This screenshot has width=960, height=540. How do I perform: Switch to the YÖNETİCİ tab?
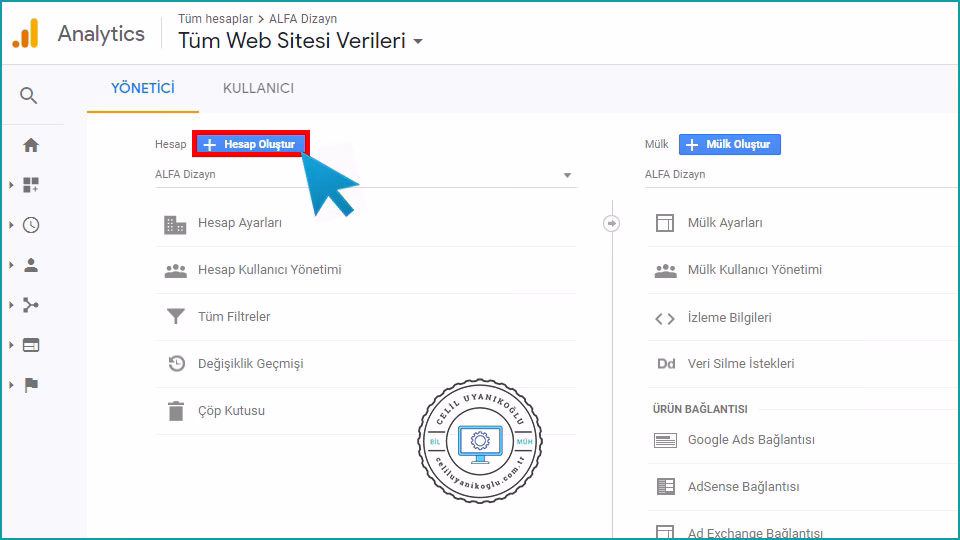point(143,88)
